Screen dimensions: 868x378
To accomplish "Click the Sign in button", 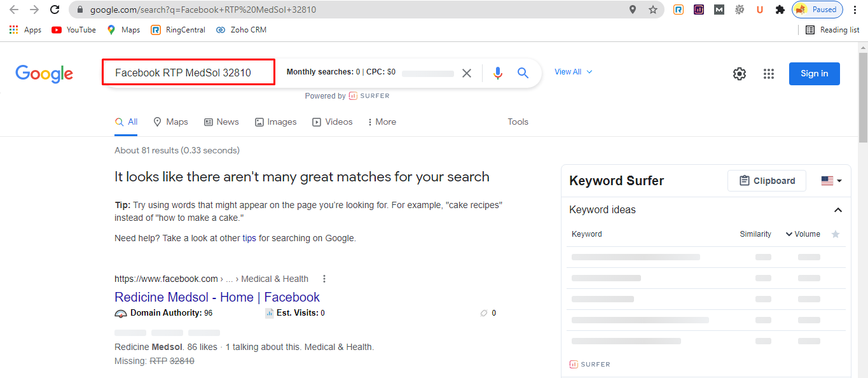I will click(814, 74).
